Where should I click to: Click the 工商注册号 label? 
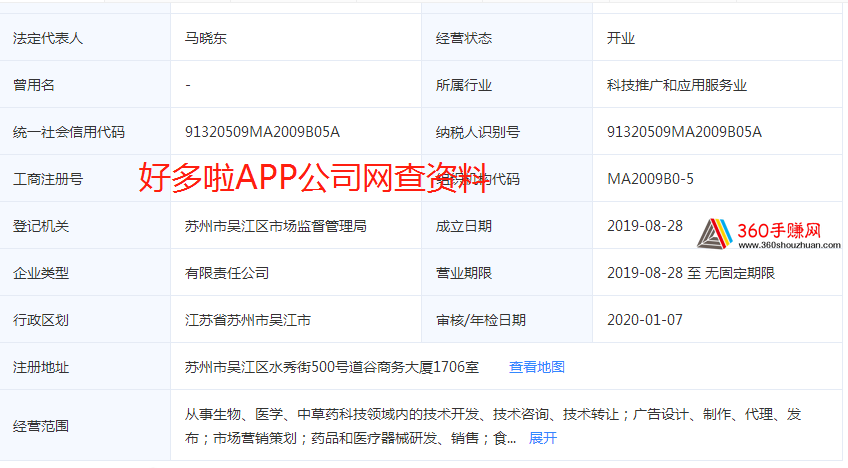[48, 179]
